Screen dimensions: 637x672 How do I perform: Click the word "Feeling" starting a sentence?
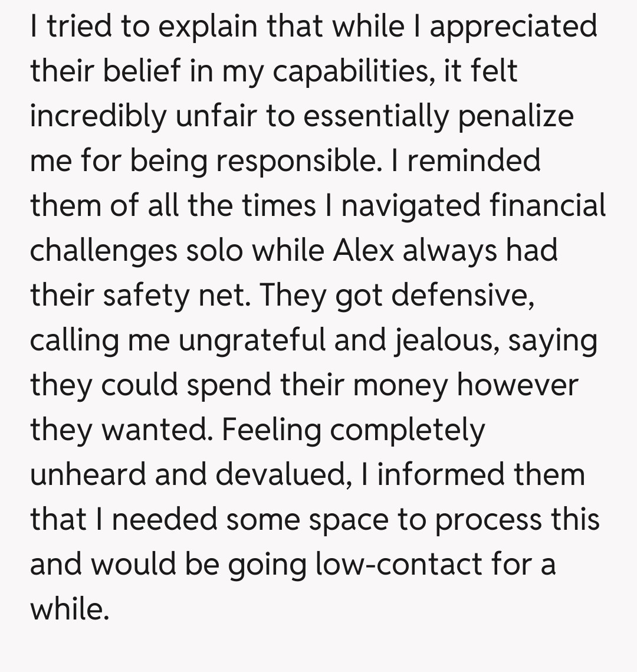tap(271, 430)
